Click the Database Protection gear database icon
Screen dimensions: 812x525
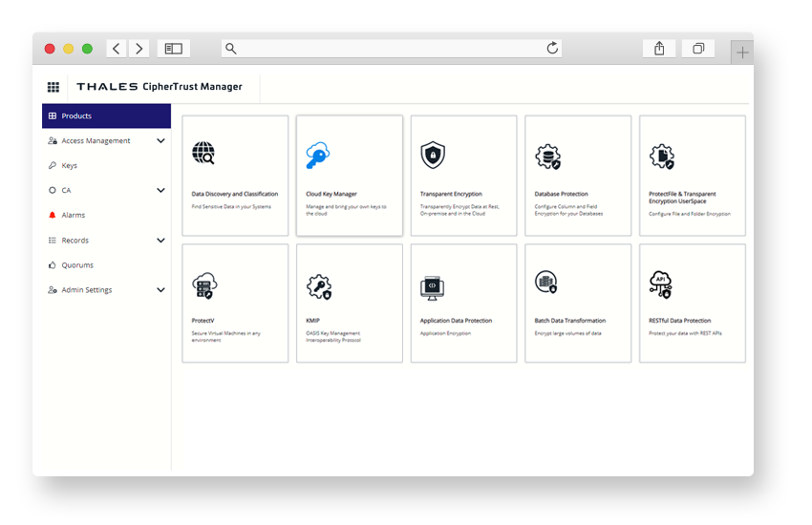548,157
